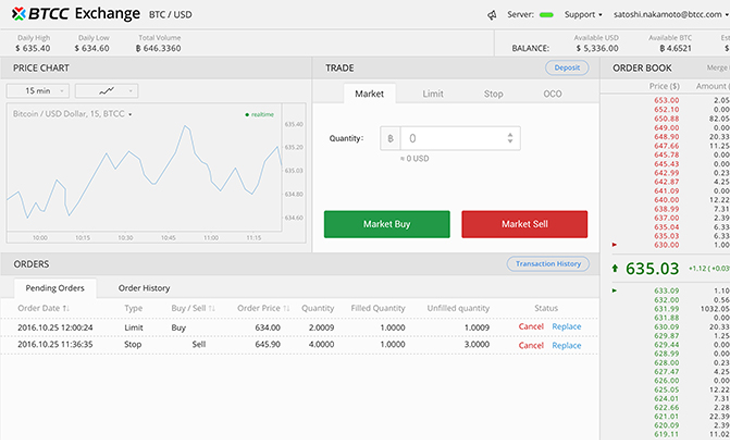The height and width of the screenshot is (440, 730).
Task: Expand the Bitcoin / USD Dollar chart title
Action: point(72,114)
